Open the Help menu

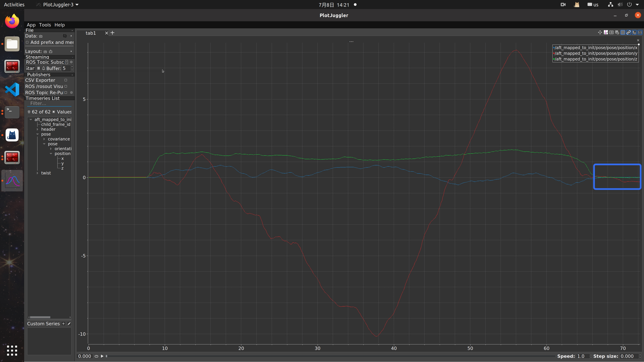tap(60, 25)
